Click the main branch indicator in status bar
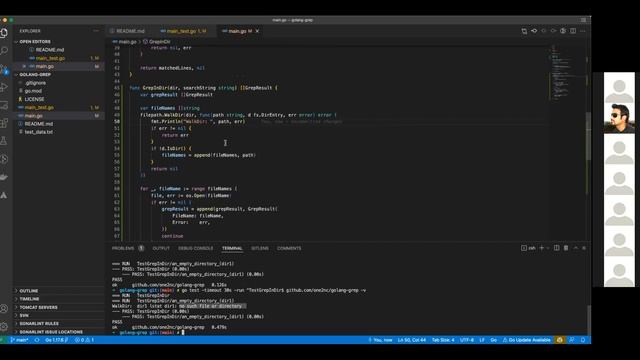 (x=19, y=340)
